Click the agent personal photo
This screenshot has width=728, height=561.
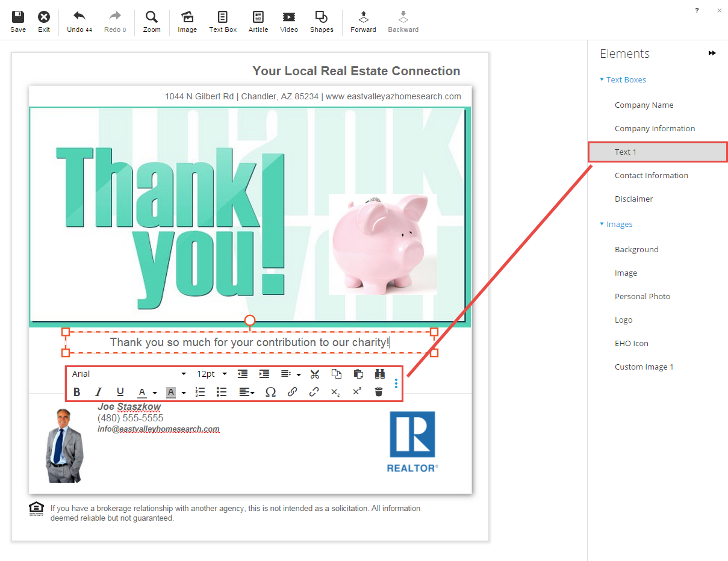65,445
